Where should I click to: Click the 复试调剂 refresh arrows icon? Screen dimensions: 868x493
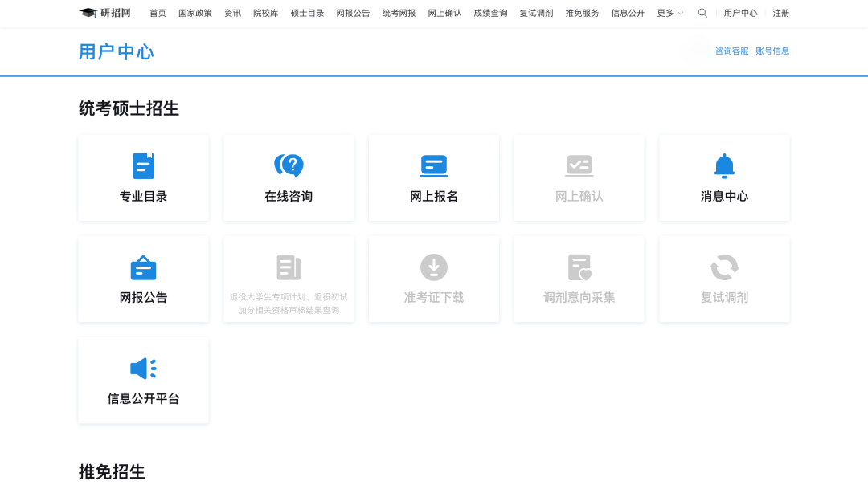[724, 267]
